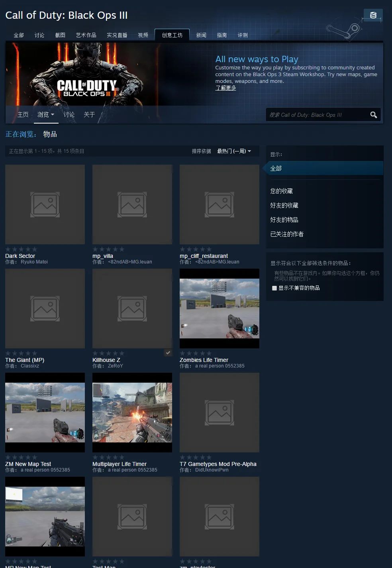Open the Killhouse Z title link
The height and width of the screenshot is (568, 392).
(106, 360)
